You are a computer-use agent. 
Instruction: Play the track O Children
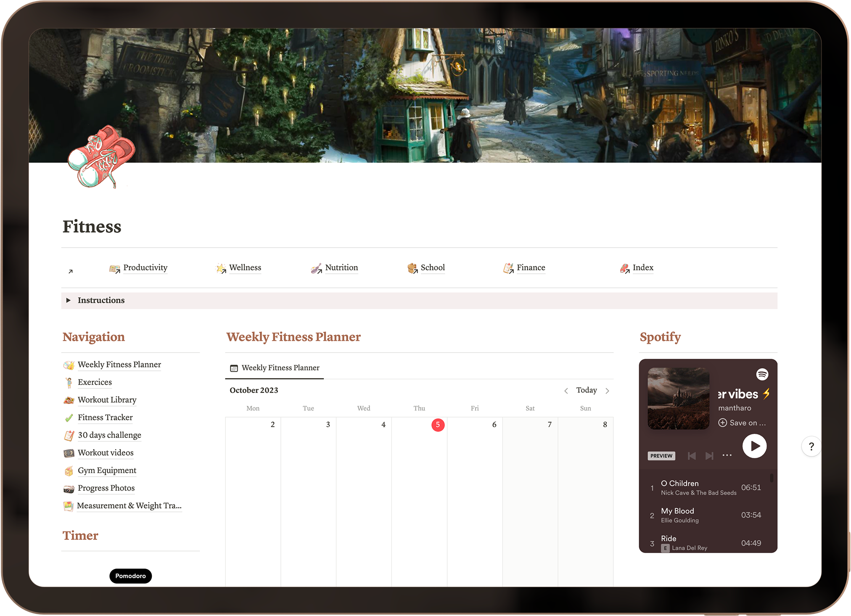coord(679,484)
